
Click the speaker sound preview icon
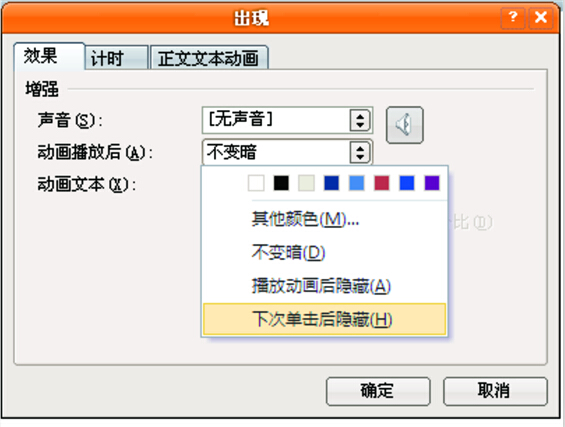tap(405, 125)
